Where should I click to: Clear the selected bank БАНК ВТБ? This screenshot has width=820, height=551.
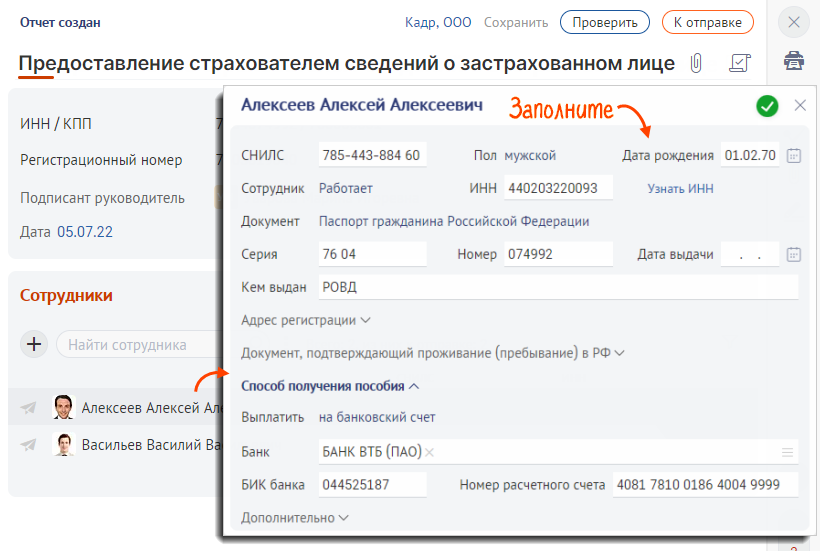point(430,453)
